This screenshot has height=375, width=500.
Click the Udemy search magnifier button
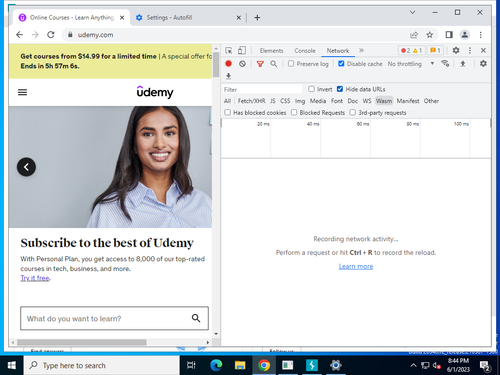(x=196, y=318)
